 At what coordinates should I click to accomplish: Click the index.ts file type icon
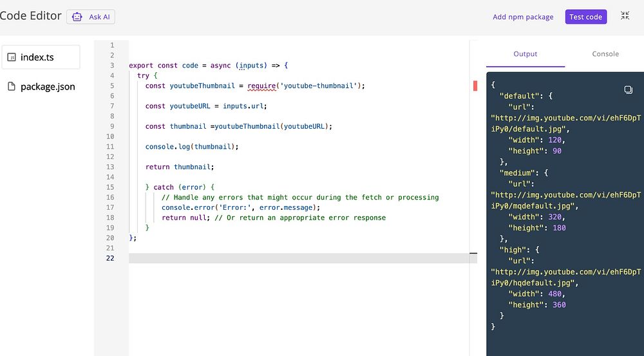tap(12, 57)
